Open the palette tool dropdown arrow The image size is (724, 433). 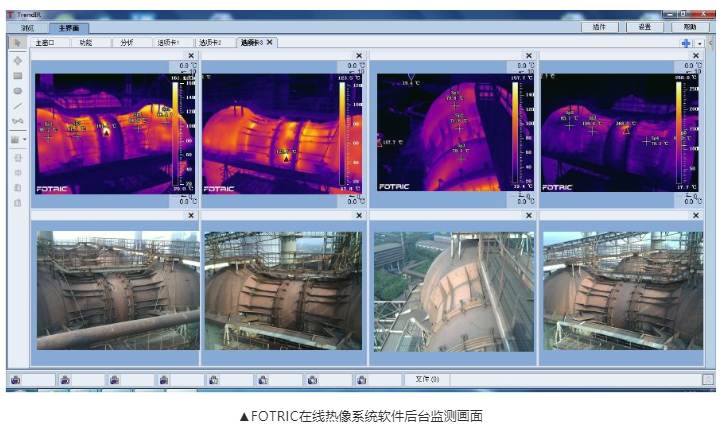point(26,140)
